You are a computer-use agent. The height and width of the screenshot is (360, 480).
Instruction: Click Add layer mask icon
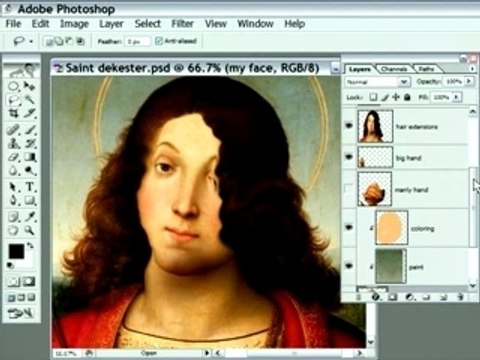click(393, 297)
